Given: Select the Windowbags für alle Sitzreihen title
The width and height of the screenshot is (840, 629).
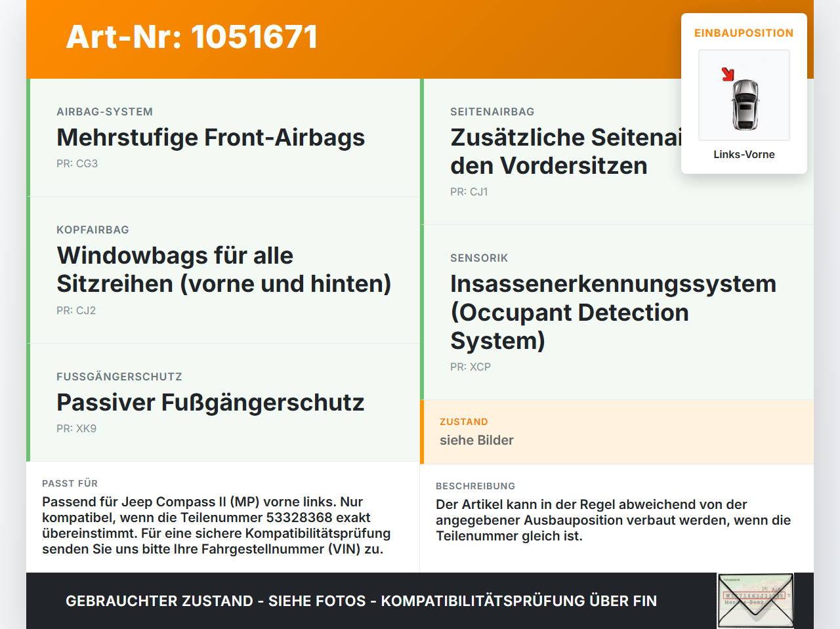Looking at the screenshot, I should 224,270.
